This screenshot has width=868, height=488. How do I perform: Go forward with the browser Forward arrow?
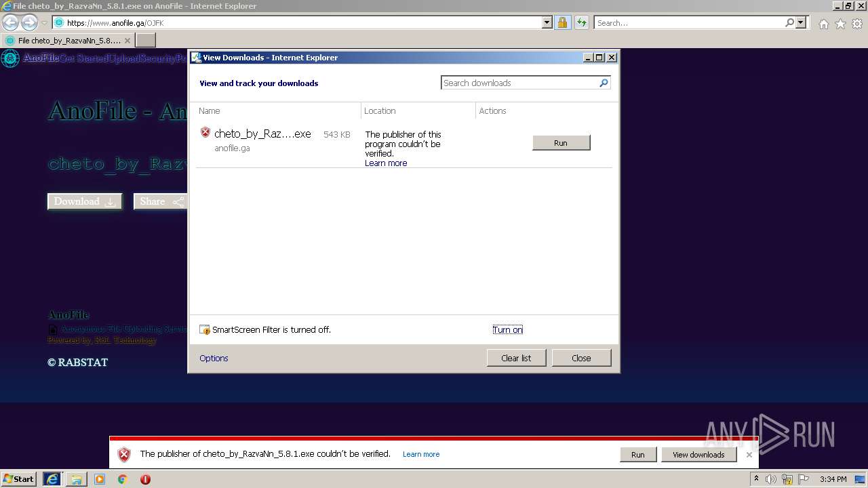click(29, 22)
